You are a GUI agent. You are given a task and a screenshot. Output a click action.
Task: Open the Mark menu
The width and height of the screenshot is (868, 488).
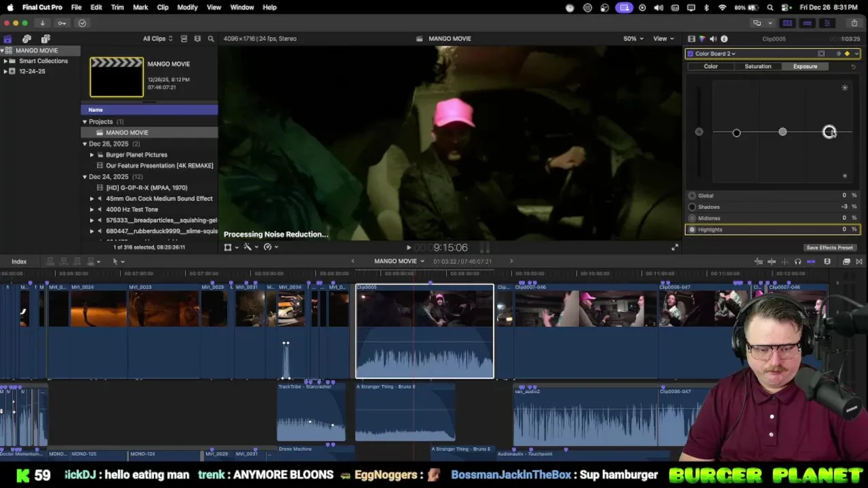(140, 7)
